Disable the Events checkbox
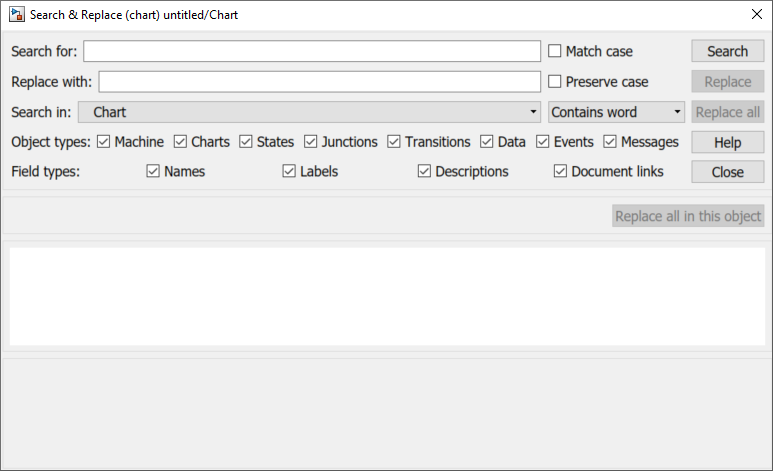The height and width of the screenshot is (471, 773). (543, 142)
